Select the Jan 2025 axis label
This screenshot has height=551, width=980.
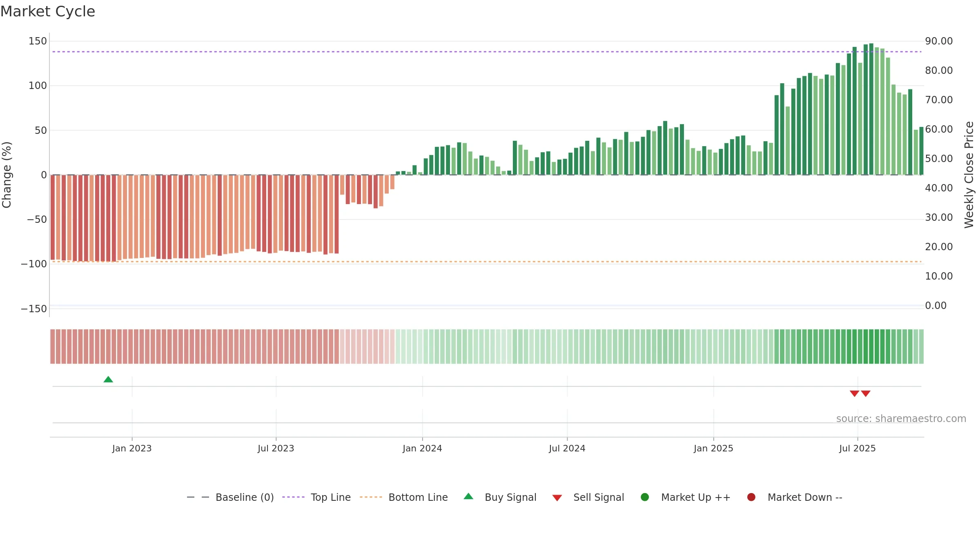pyautogui.click(x=713, y=449)
